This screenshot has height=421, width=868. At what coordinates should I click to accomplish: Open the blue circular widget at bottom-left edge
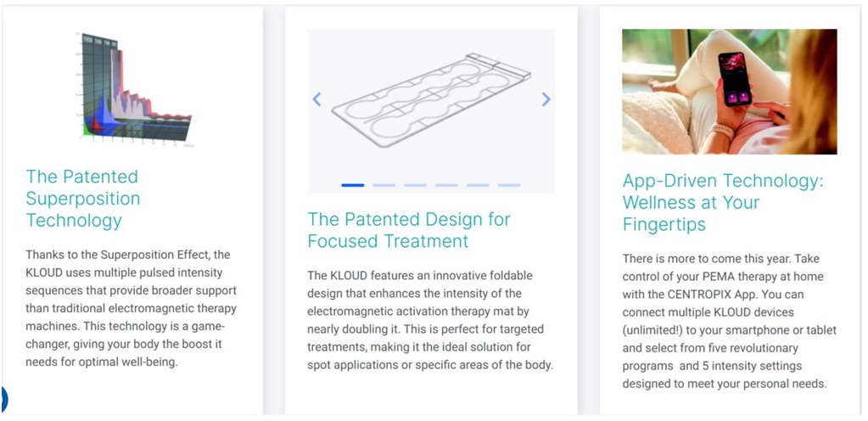click(3, 397)
